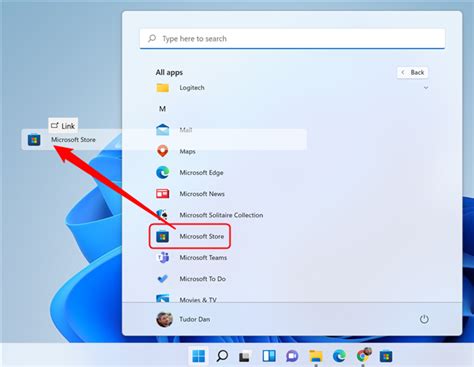Open the Windows Start button on taskbar

(199, 356)
